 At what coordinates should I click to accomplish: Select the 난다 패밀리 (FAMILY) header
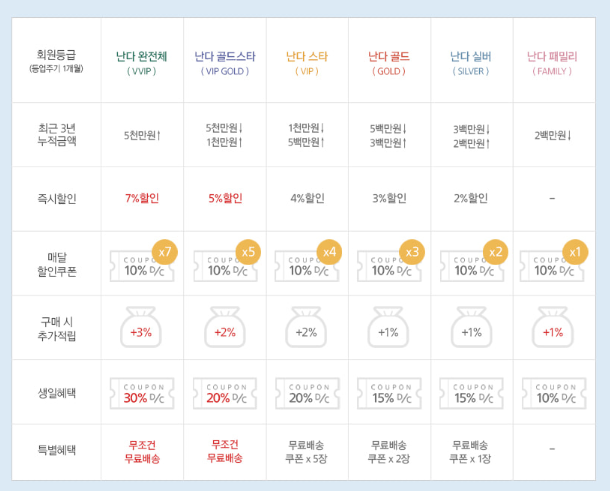tap(552, 63)
